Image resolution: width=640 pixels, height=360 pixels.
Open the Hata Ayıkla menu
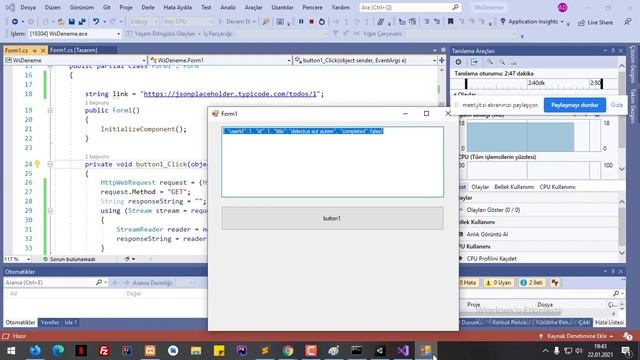[x=178, y=7]
